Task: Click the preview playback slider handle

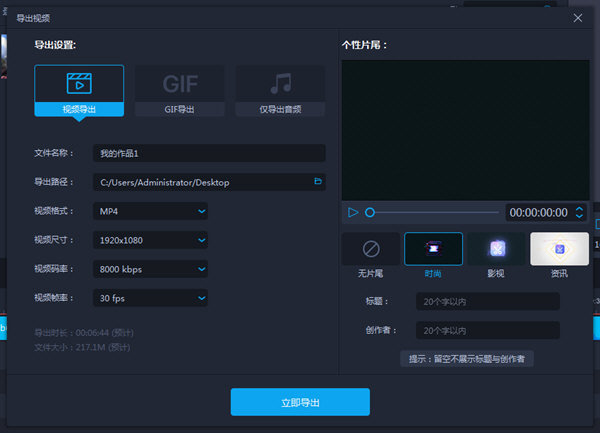Action: (x=370, y=212)
